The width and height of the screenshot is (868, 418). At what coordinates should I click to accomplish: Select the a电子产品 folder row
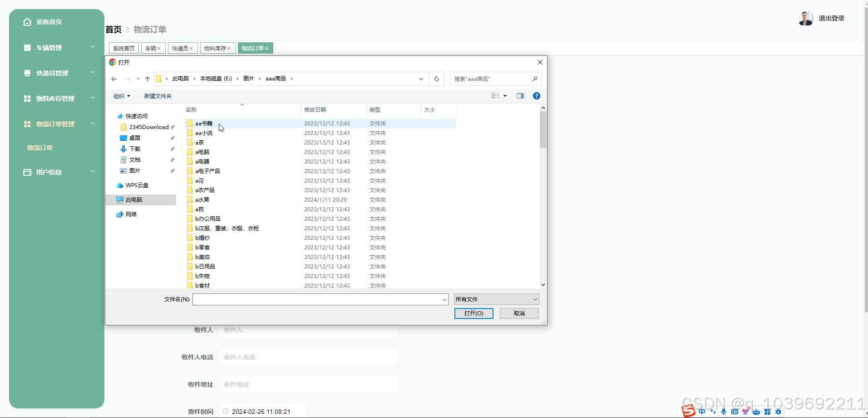[x=320, y=171]
